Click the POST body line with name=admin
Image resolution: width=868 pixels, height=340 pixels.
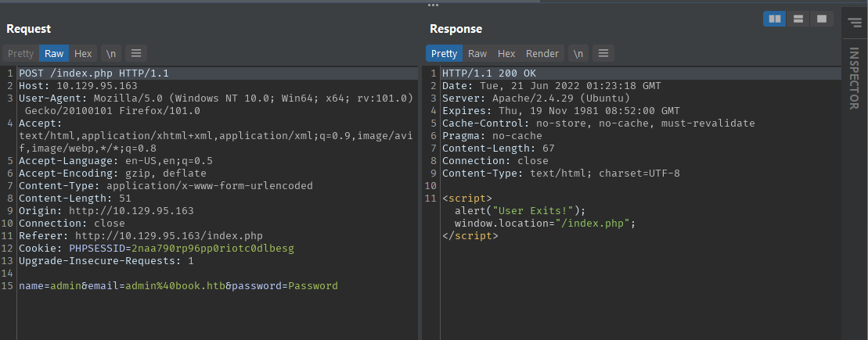pos(178,286)
